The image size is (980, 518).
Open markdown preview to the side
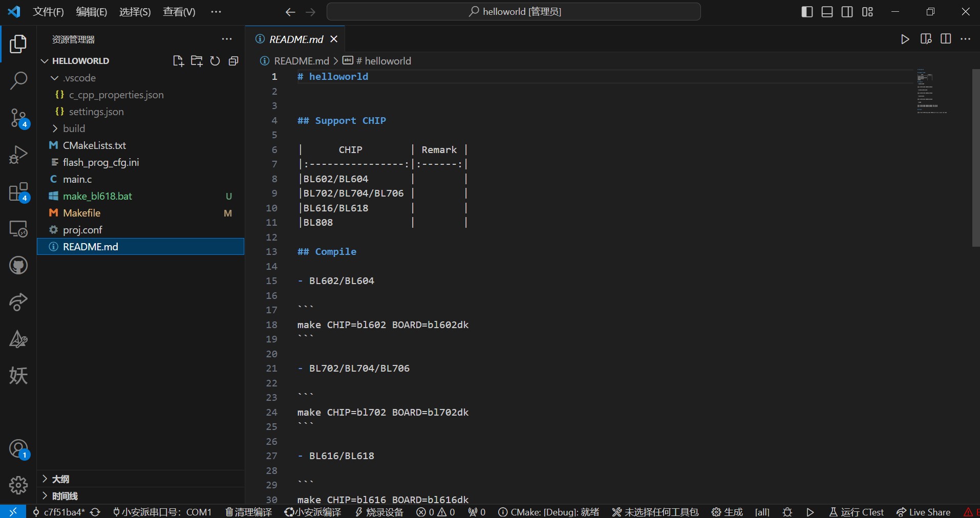926,39
